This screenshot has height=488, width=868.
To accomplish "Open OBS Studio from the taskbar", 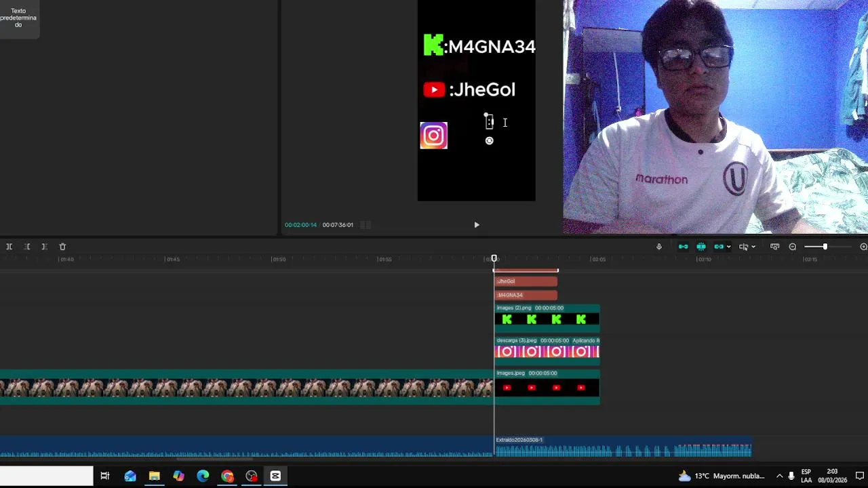I will tap(252, 476).
